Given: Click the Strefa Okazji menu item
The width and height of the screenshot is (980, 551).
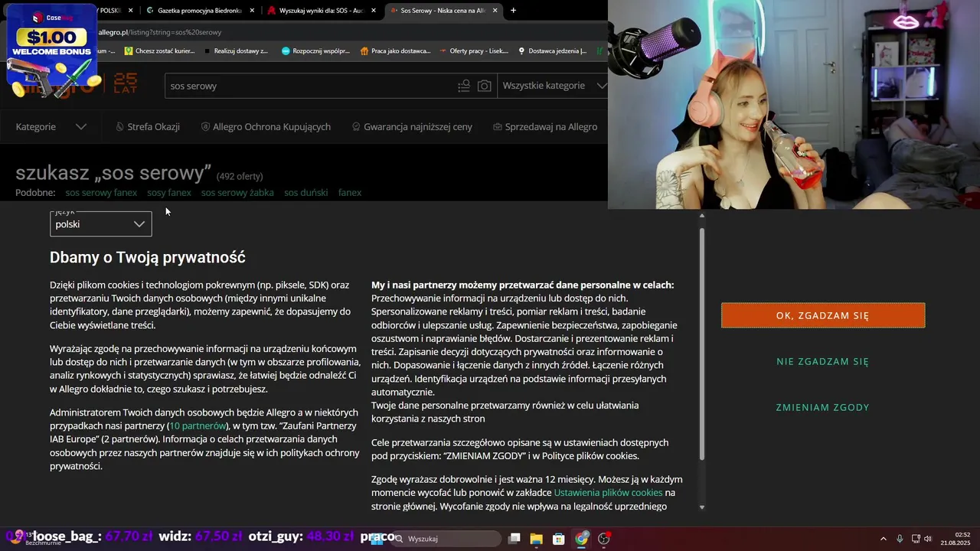Looking at the screenshot, I should (147, 127).
